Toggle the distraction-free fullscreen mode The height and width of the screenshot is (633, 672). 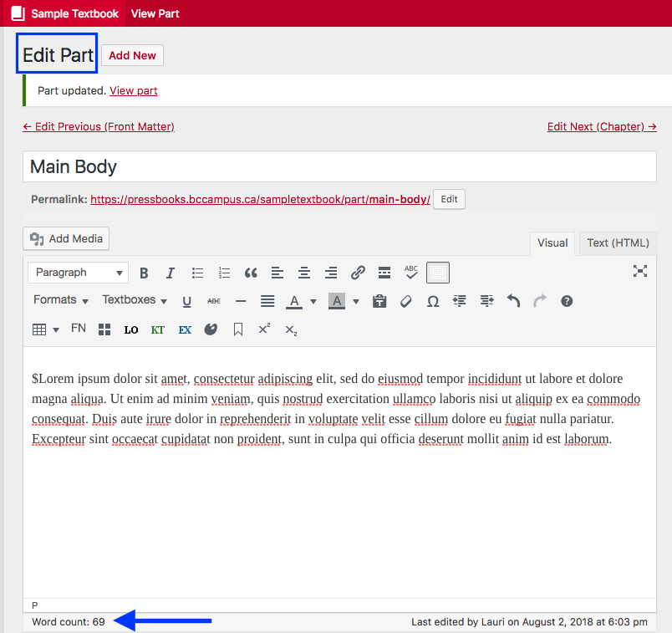point(640,272)
